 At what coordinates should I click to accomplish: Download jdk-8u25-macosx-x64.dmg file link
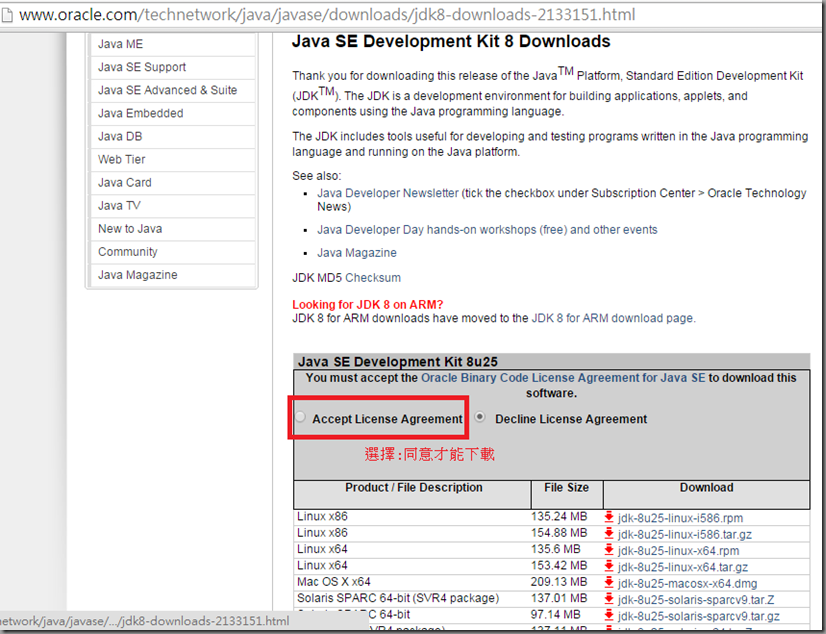coord(687,583)
